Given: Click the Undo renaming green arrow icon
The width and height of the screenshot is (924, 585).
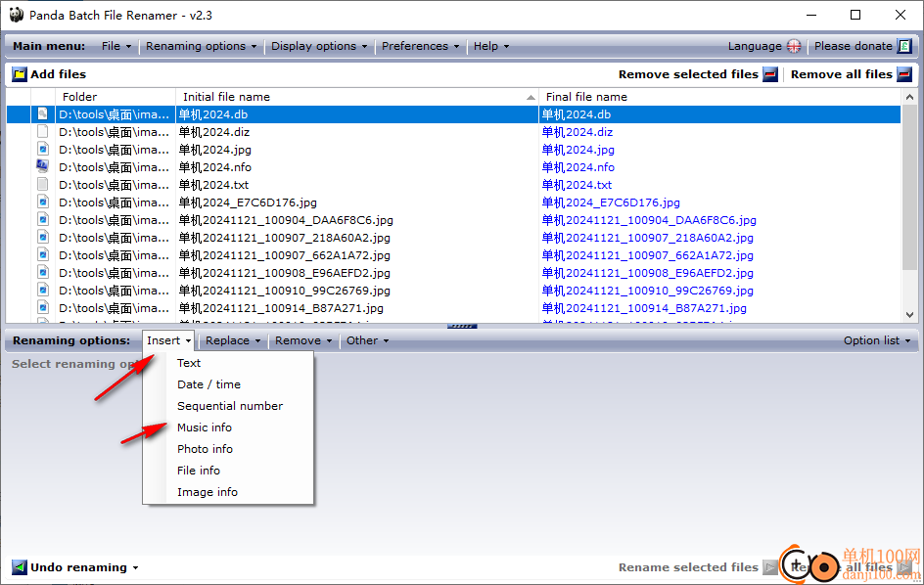Looking at the screenshot, I should pyautogui.click(x=20, y=567).
